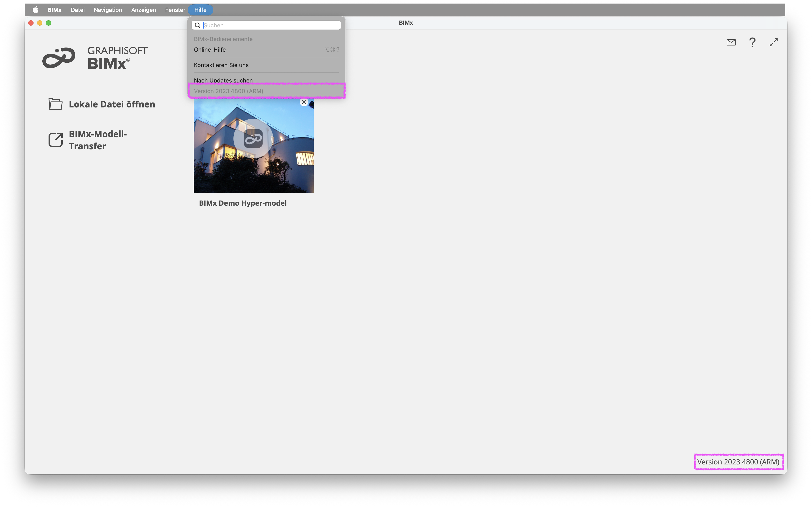Click the Version 2023.4800 (ARM) label at bottom
The height and width of the screenshot is (507, 812).
738,462
